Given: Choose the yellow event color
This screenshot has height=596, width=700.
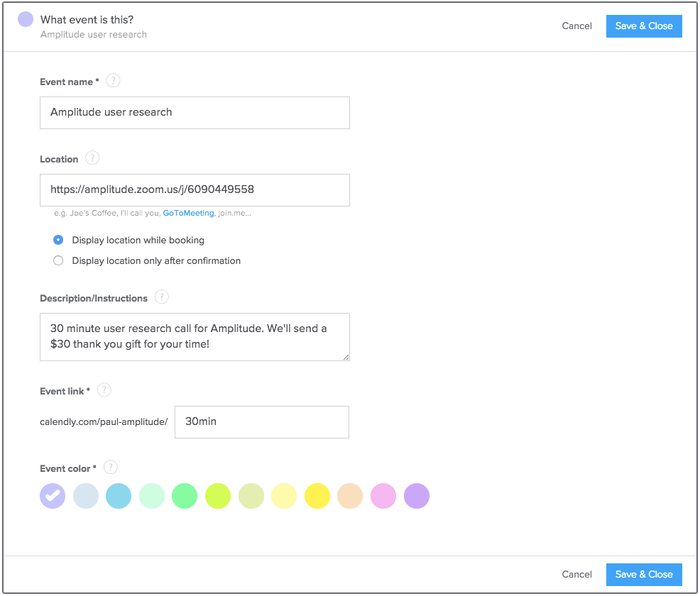Looking at the screenshot, I should tap(317, 496).
